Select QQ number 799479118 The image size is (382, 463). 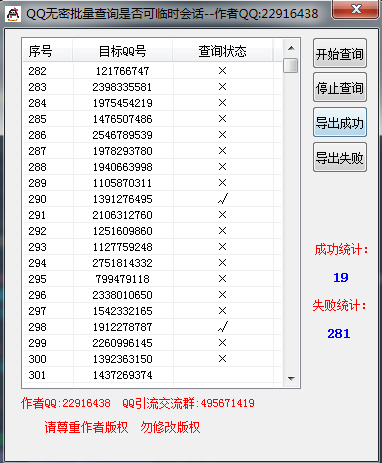[123, 279]
